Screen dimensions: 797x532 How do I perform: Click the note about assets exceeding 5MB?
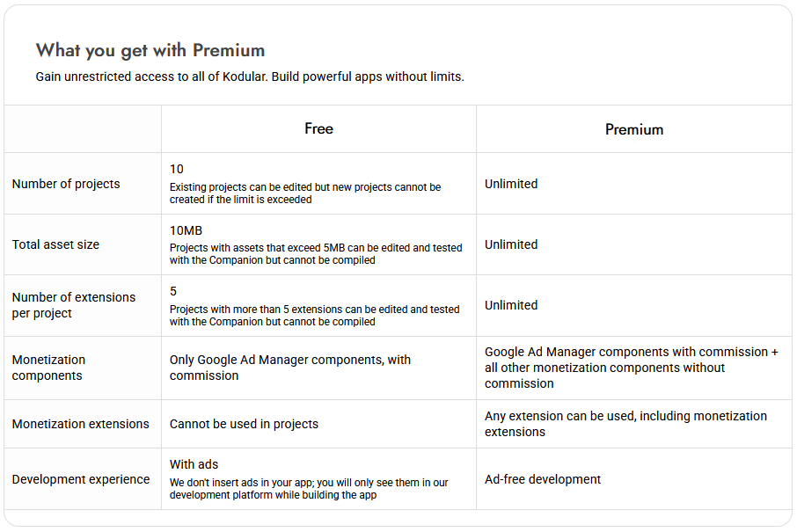coord(316,254)
